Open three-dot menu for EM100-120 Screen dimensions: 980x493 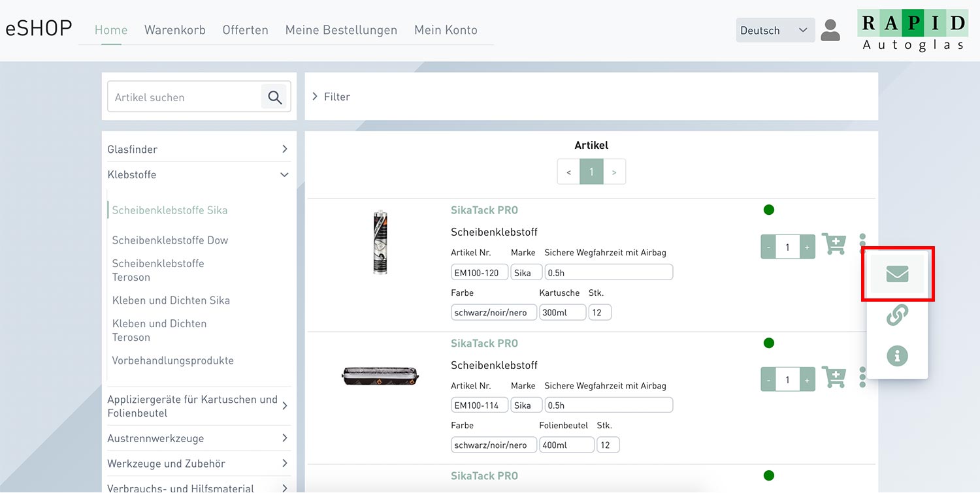[862, 244]
